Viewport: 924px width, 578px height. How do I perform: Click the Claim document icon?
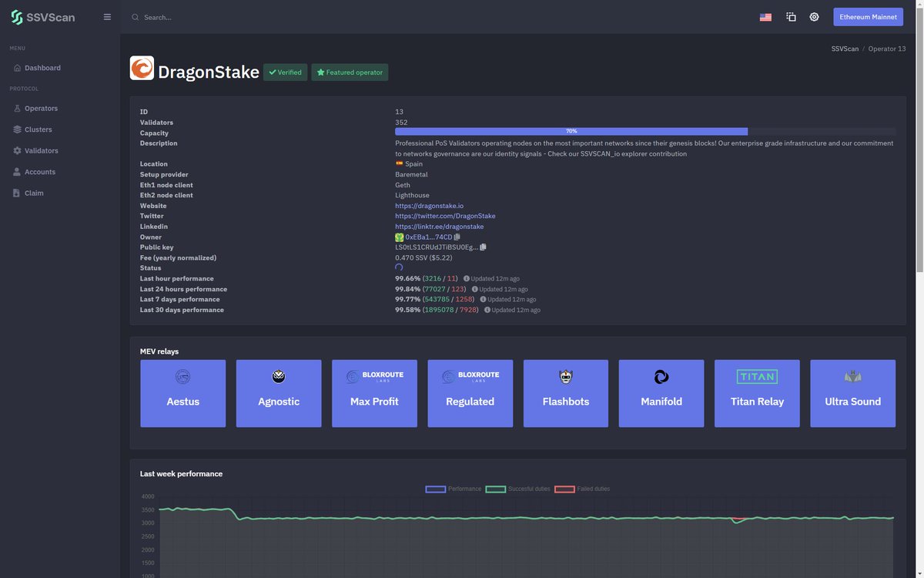(x=18, y=193)
